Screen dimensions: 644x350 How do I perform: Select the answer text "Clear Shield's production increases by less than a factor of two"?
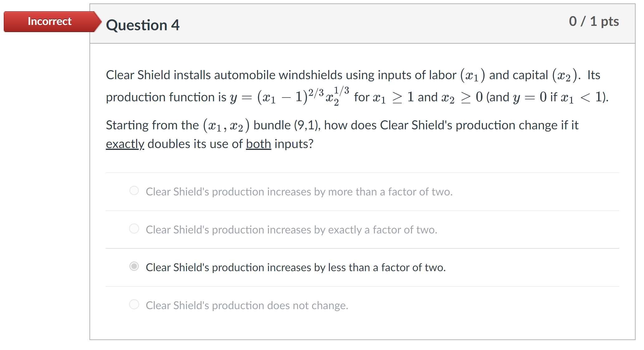[296, 267]
